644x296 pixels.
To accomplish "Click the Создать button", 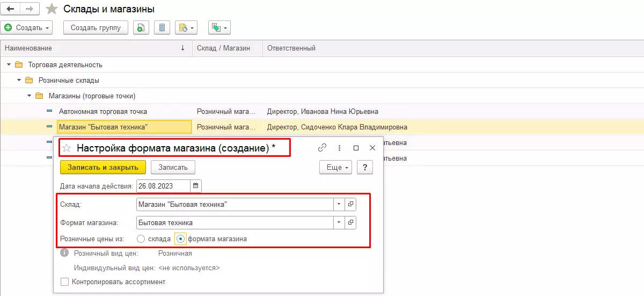I will coord(27,27).
